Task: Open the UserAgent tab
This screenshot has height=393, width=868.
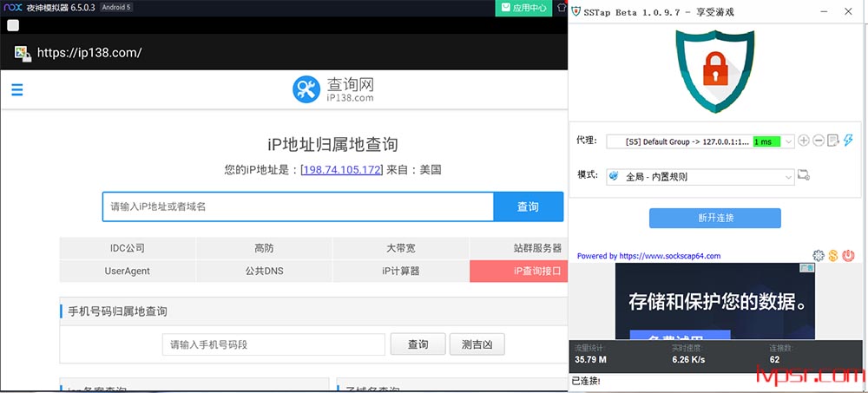Action: coord(128,272)
